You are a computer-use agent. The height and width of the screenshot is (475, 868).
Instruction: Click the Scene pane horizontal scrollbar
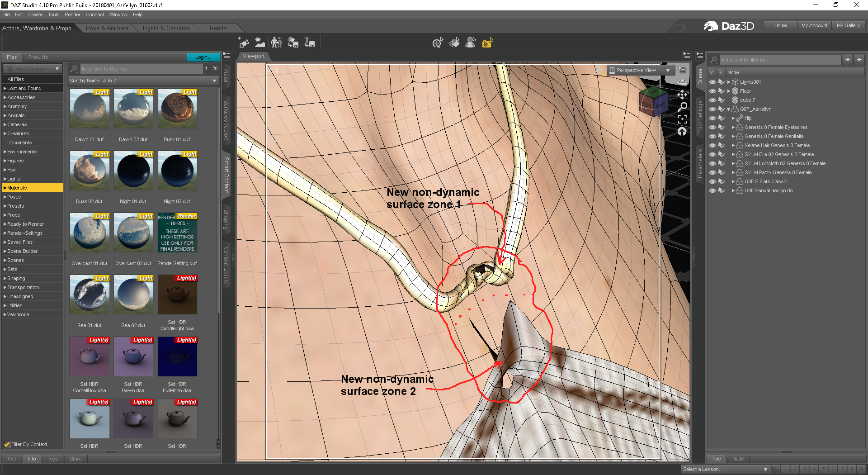coord(786,452)
